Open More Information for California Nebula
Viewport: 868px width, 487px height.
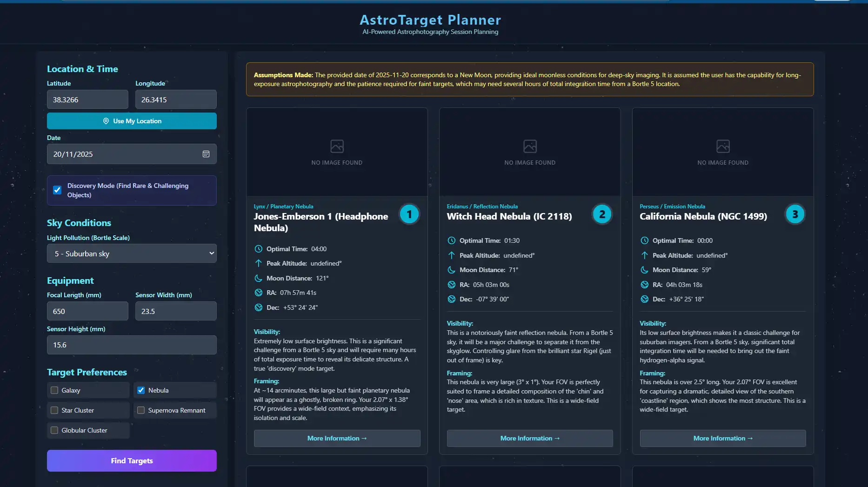point(722,438)
